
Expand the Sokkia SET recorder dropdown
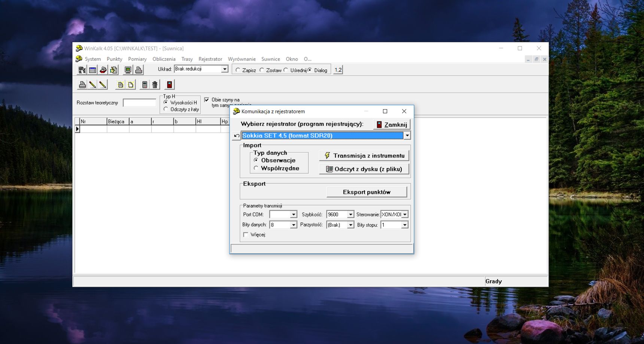coord(407,136)
